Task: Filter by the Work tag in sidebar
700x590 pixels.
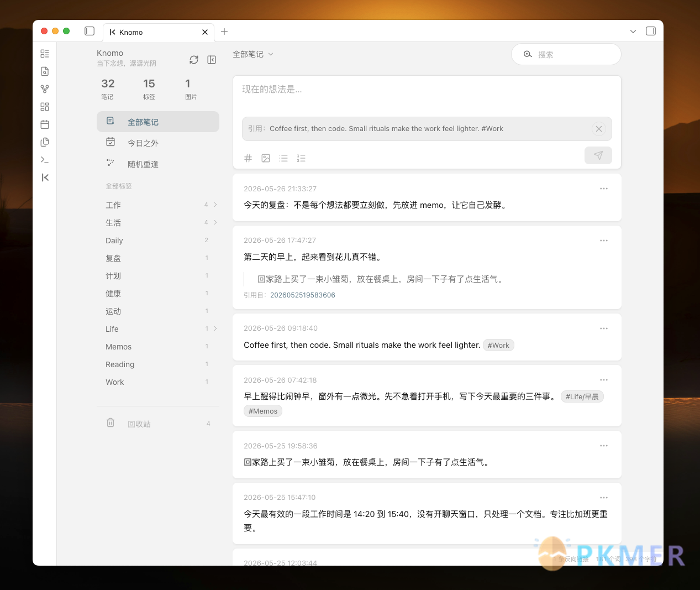Action: [115, 382]
